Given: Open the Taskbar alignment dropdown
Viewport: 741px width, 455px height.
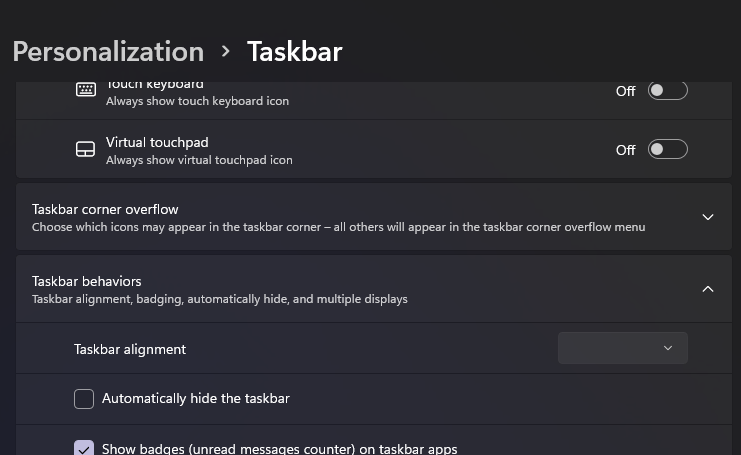Looking at the screenshot, I should tap(622, 348).
